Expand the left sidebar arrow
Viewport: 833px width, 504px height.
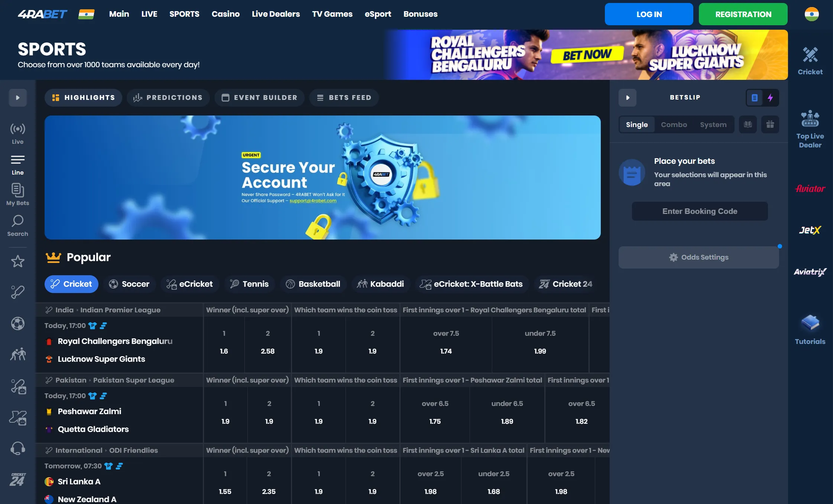coord(17,98)
